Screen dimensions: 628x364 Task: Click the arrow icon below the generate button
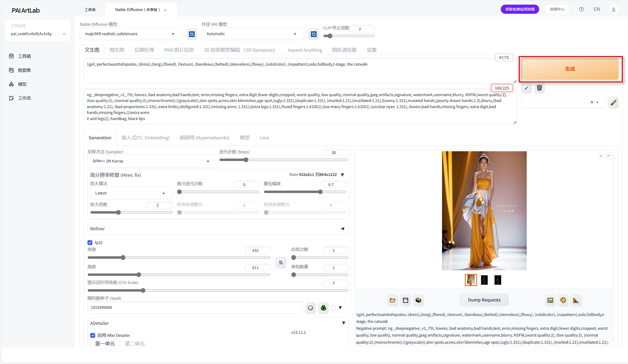(527, 88)
